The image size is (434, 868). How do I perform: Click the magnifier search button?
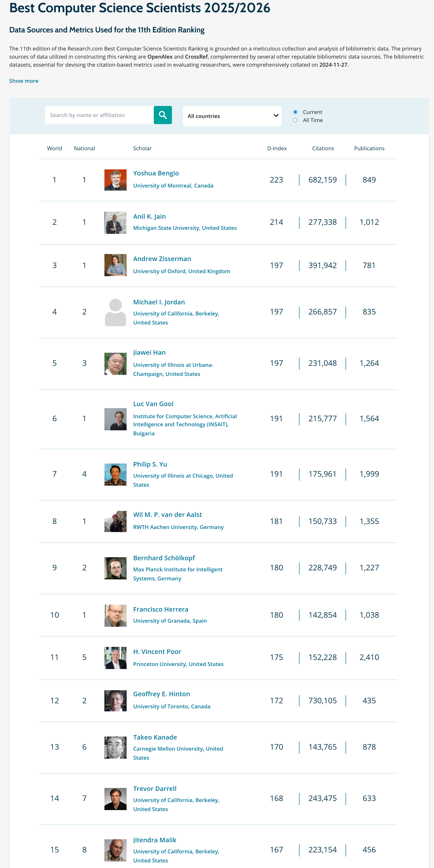point(163,115)
